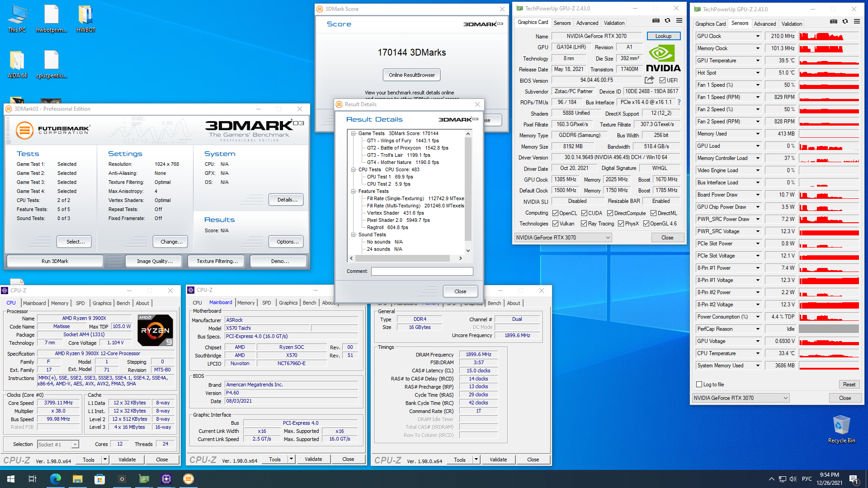This screenshot has height=488, width=868.
Task: Open Task View on the taskbar
Action: 33,479
